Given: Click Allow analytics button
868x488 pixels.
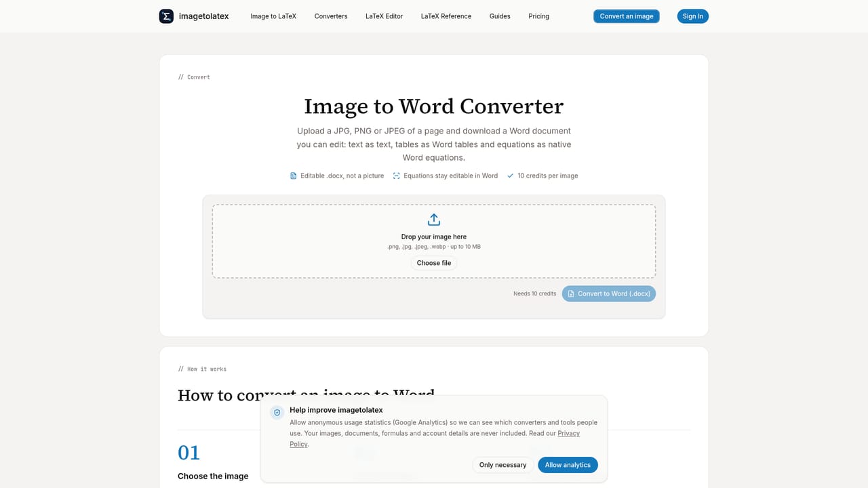Looking at the screenshot, I should click(x=568, y=465).
